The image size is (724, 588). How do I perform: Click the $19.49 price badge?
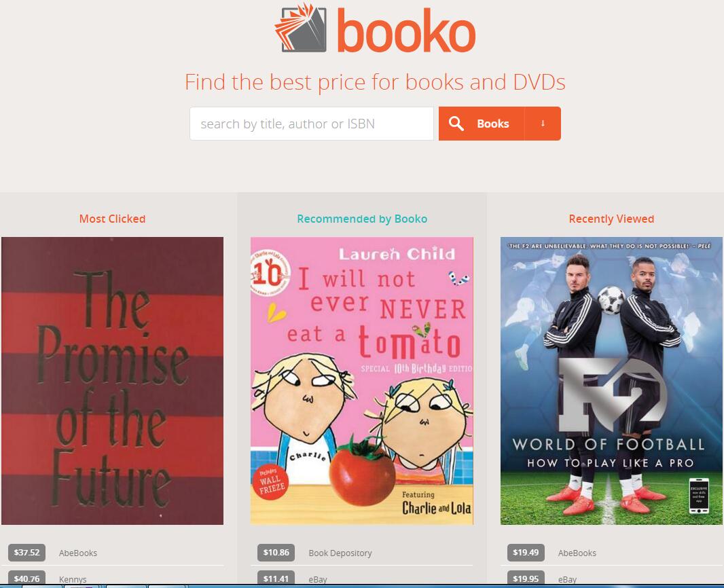(526, 553)
